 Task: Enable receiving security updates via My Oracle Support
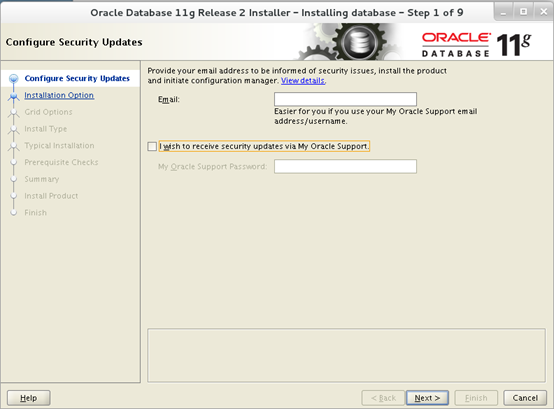pos(152,146)
